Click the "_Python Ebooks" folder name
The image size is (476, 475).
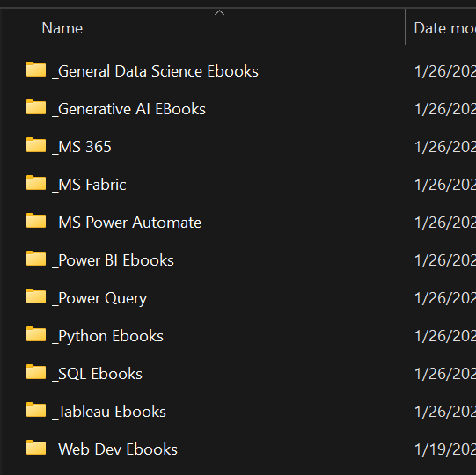coord(107,337)
